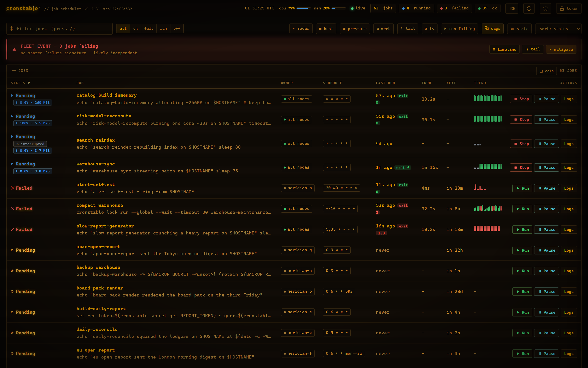Click the 3 failing status counter

coord(454,9)
